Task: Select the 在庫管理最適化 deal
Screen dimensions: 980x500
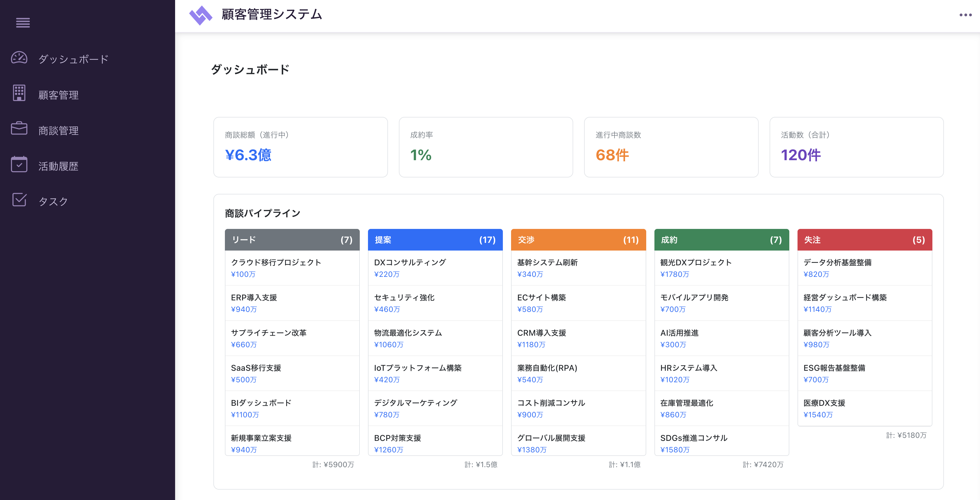Action: (x=722, y=408)
